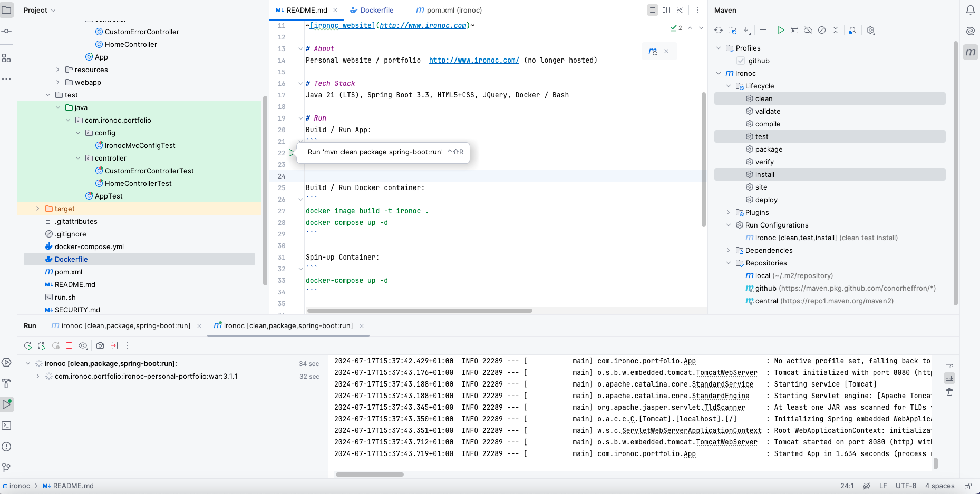Open Project view dropdown
This screenshot has height=494, width=980.
pos(40,10)
